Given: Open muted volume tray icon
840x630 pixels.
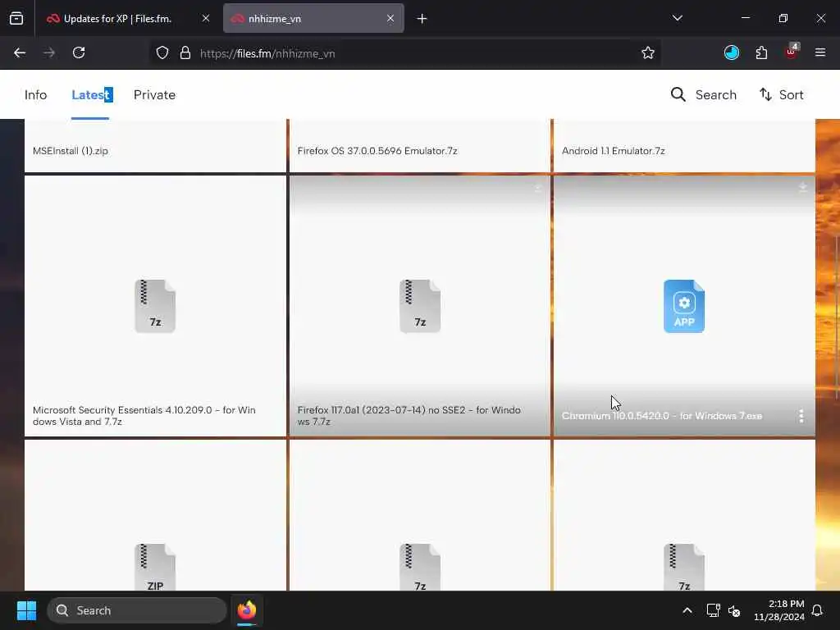Looking at the screenshot, I should click(x=734, y=610).
